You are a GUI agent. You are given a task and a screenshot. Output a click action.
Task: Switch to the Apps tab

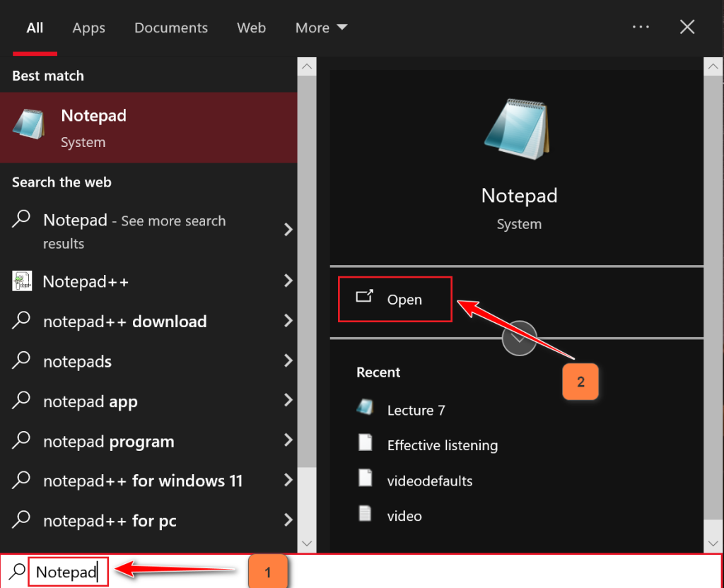[88, 28]
